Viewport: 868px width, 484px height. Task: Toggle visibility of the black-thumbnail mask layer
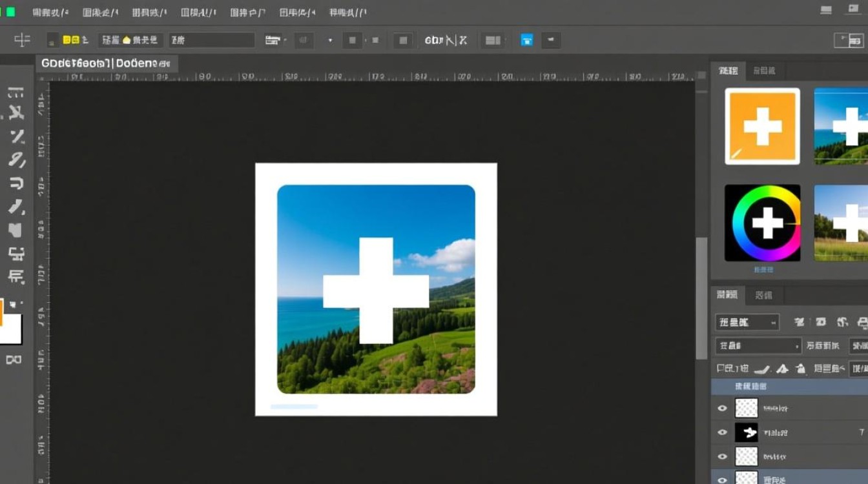(722, 432)
